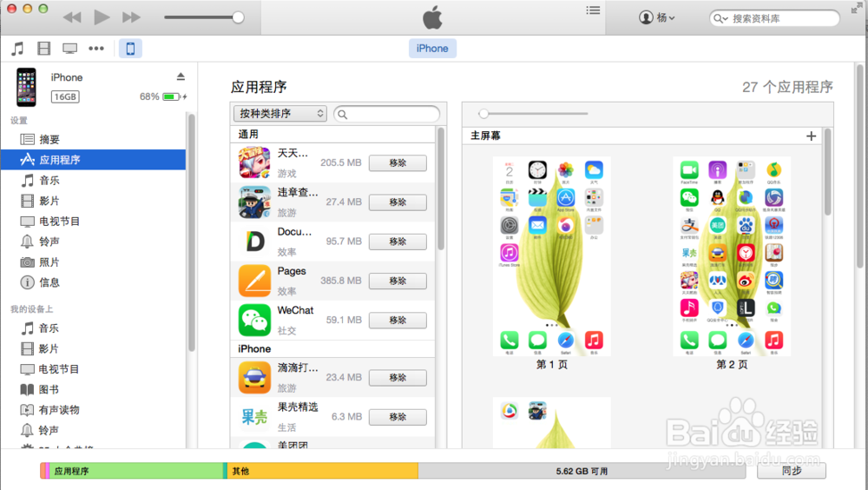868x490 pixels.
Task: Add a new home screen page
Action: [811, 136]
